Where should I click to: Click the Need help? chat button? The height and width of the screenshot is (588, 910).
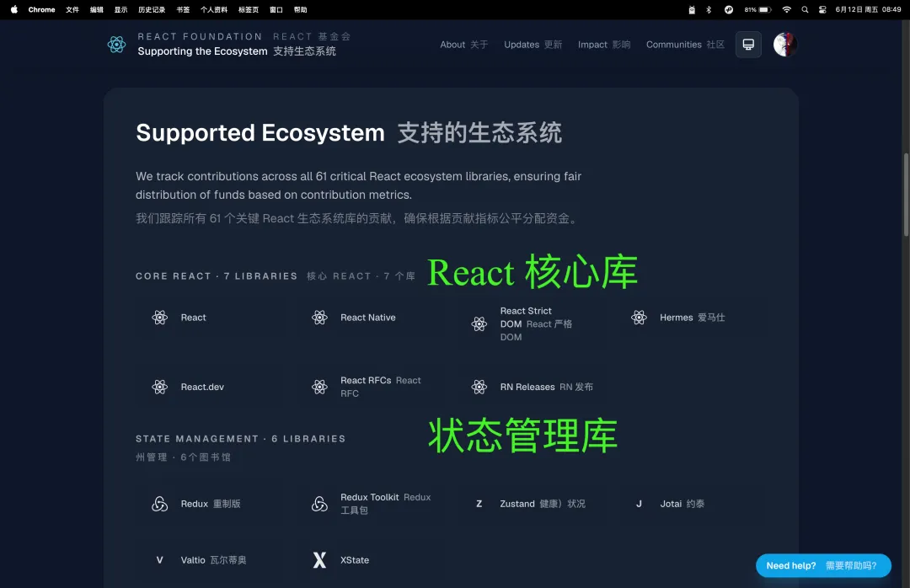(823, 565)
